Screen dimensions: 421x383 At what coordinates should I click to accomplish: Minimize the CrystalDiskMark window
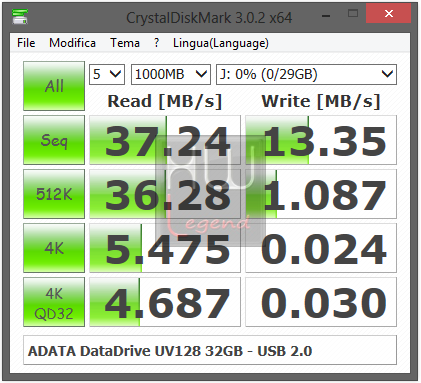point(326,15)
